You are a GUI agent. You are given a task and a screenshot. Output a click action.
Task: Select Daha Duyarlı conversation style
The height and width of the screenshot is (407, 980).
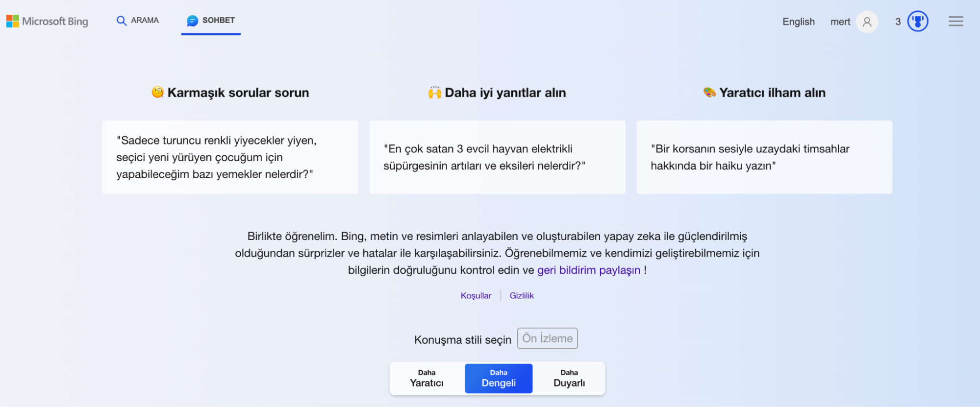tap(569, 378)
